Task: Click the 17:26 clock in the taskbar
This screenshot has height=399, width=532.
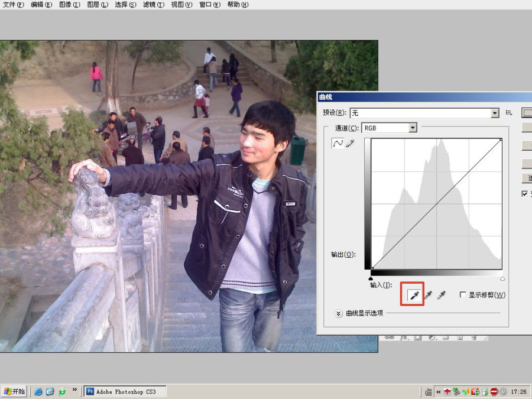Action: click(518, 392)
